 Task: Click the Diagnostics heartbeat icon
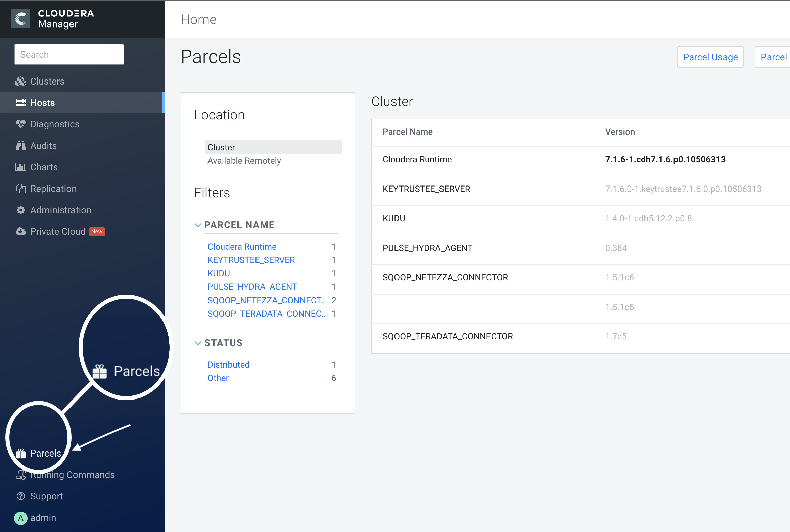[21, 124]
